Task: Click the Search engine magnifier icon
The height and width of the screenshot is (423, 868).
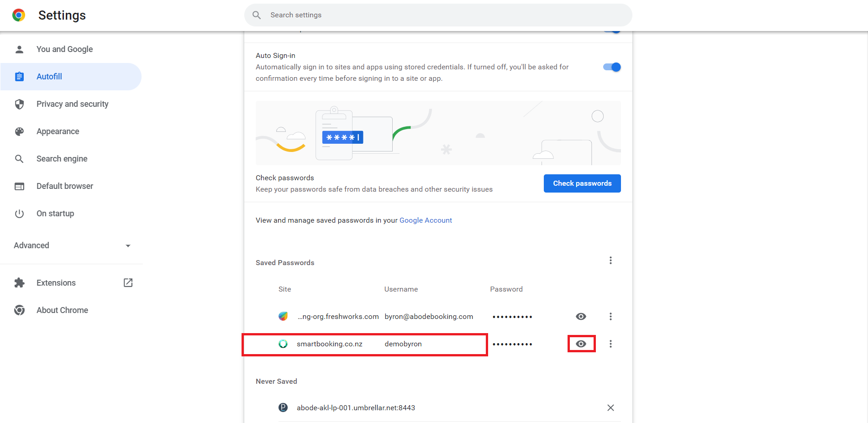Action: (x=19, y=159)
